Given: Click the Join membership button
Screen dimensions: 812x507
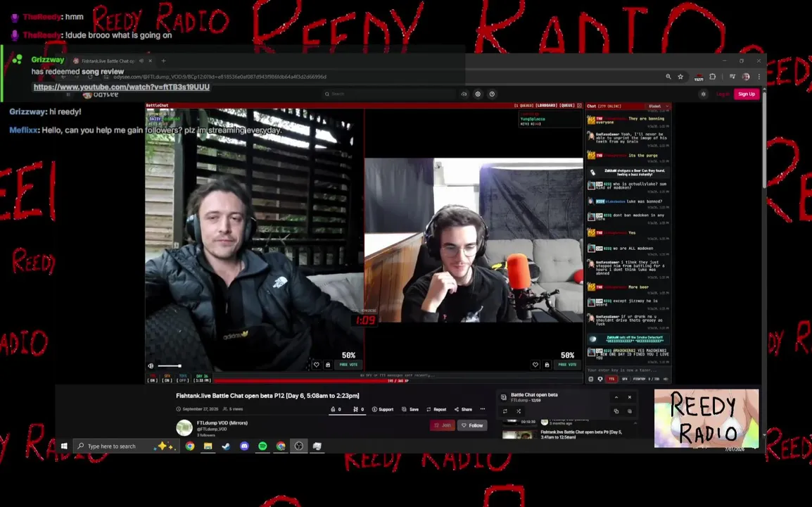Looking at the screenshot, I should pyautogui.click(x=443, y=425).
